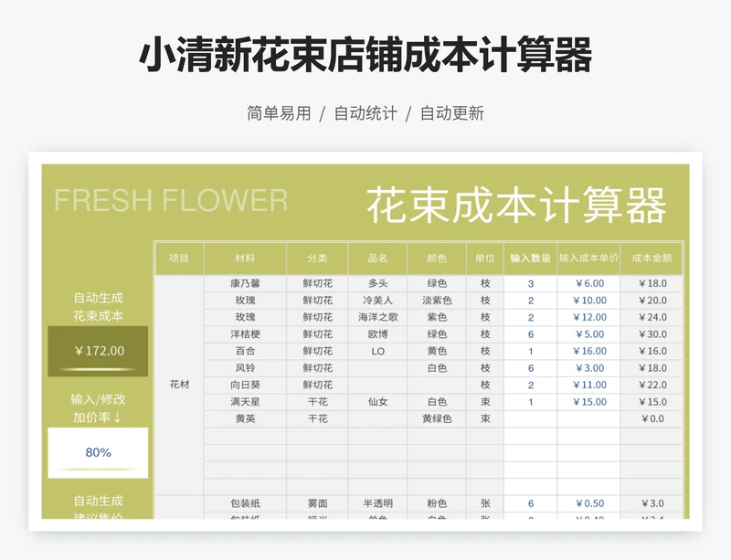Image resolution: width=731 pixels, height=560 pixels.
Task: Click the 康乃馨 quantity cell showing 3
Action: [x=531, y=283]
